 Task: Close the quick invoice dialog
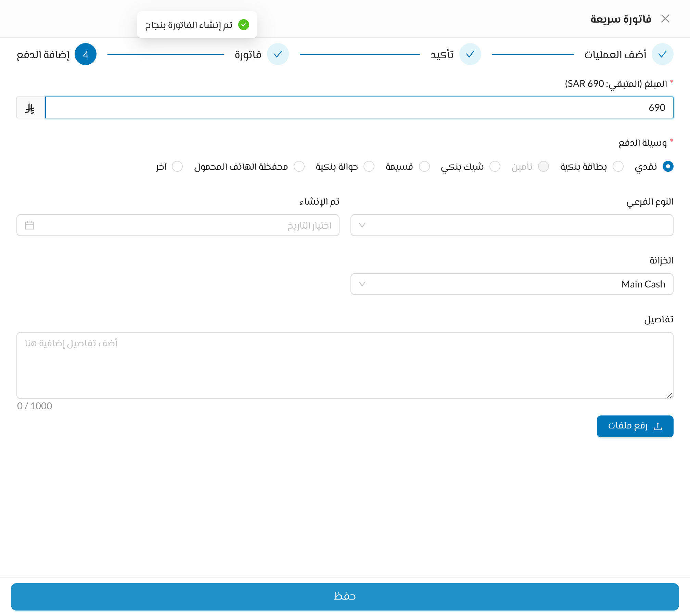(x=665, y=18)
